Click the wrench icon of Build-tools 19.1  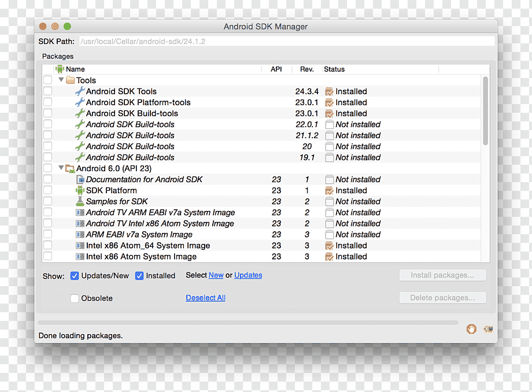pyautogui.click(x=80, y=157)
